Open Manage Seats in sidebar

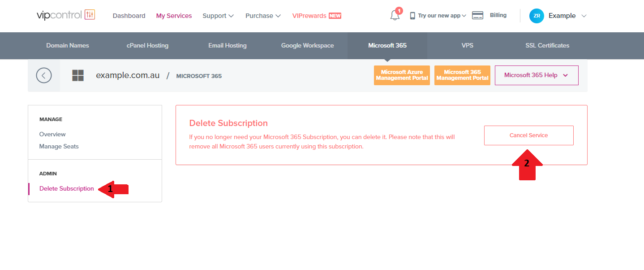[x=59, y=146]
